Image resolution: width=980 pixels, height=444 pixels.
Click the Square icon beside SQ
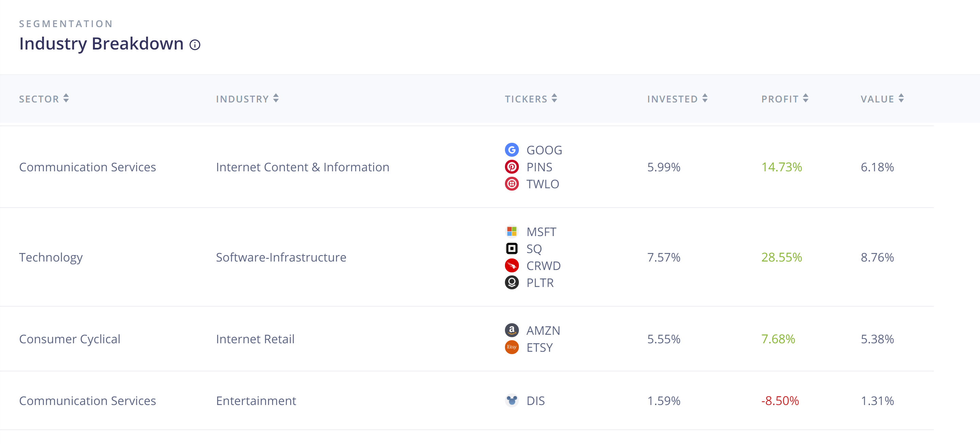pyautogui.click(x=512, y=249)
